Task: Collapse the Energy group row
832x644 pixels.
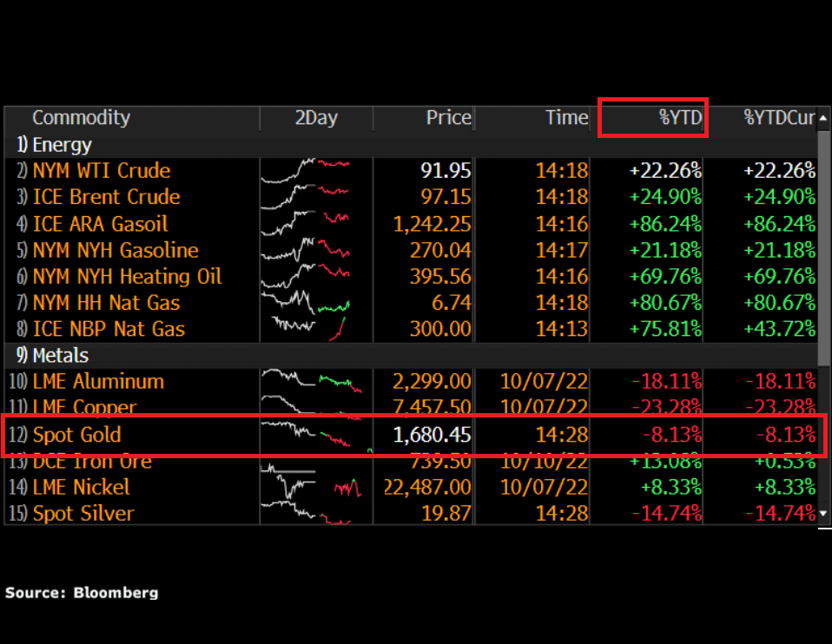Action: point(61,145)
